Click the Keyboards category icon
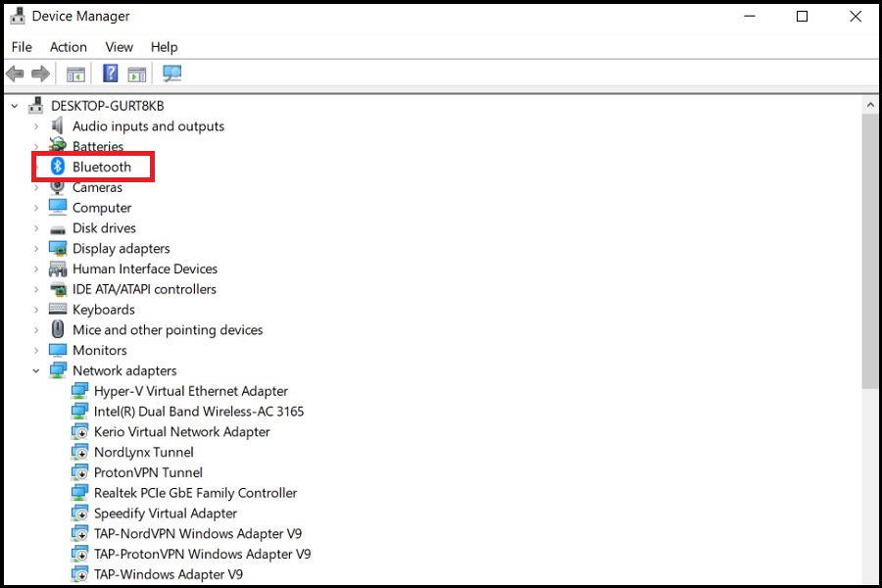 point(58,309)
